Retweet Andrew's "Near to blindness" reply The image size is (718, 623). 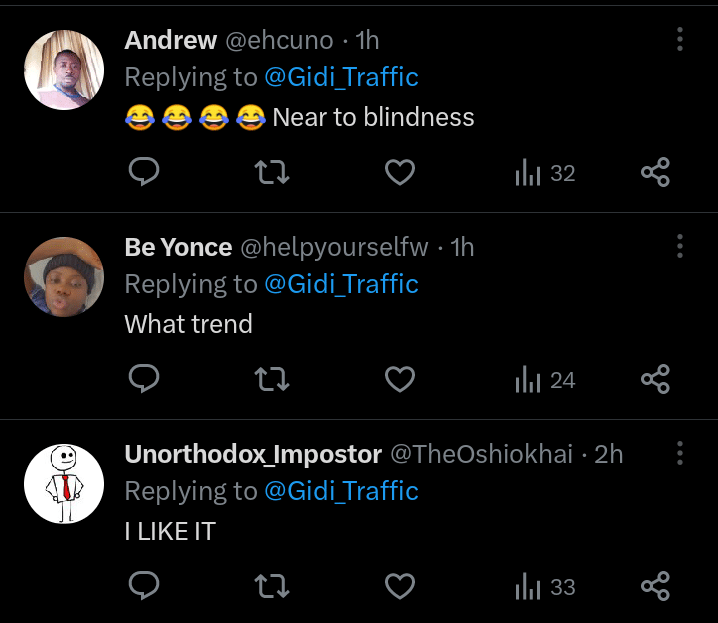[x=272, y=173]
